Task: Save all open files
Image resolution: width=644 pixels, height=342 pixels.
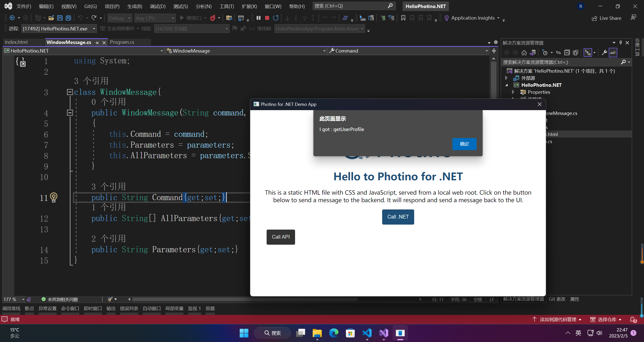Action: point(68,18)
